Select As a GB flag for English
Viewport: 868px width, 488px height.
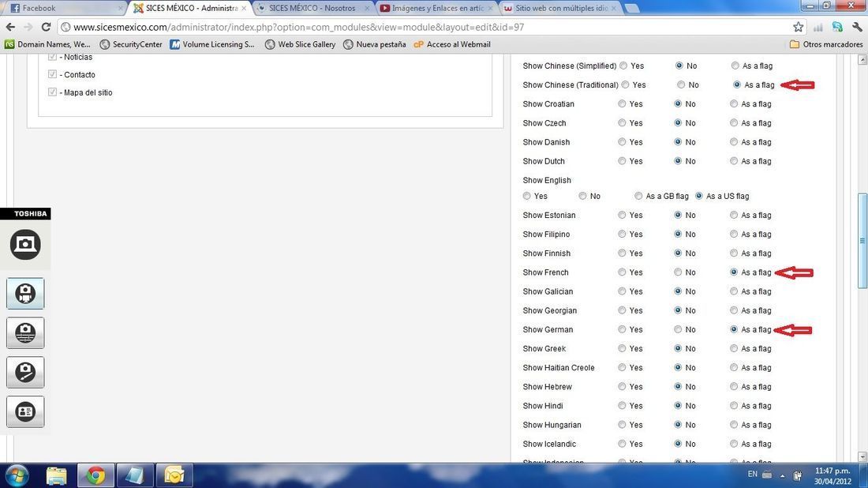(x=638, y=196)
